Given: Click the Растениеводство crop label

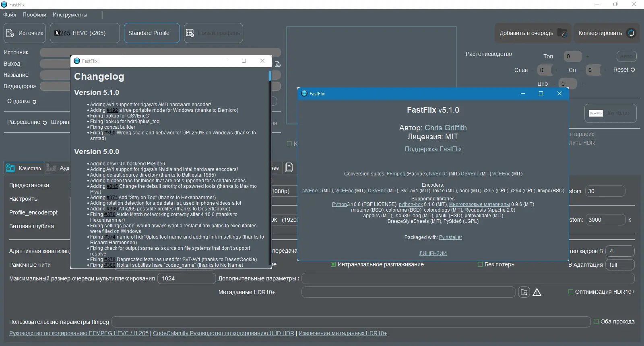Looking at the screenshot, I should [489, 54].
